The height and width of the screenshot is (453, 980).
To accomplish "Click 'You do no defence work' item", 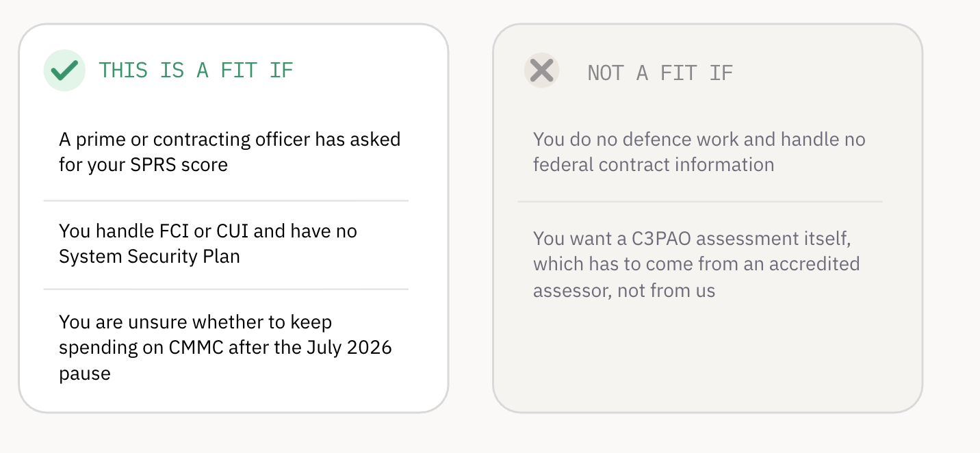I will [699, 152].
